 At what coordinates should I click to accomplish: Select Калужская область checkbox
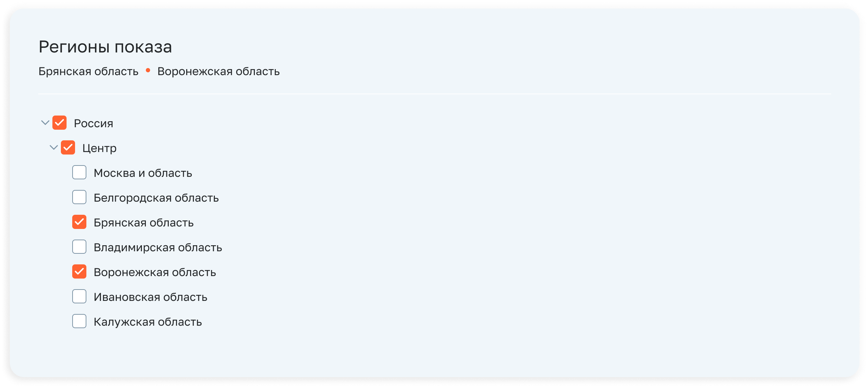coord(80,321)
